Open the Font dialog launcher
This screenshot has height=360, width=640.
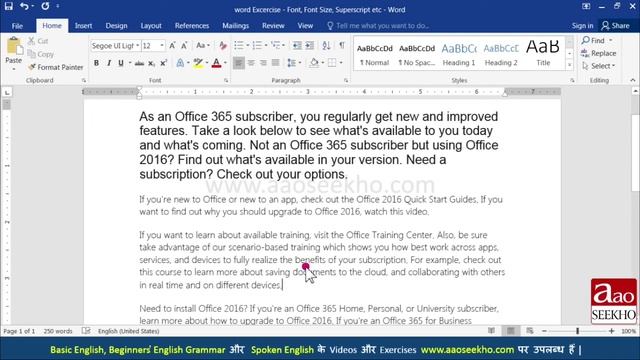click(x=226, y=81)
